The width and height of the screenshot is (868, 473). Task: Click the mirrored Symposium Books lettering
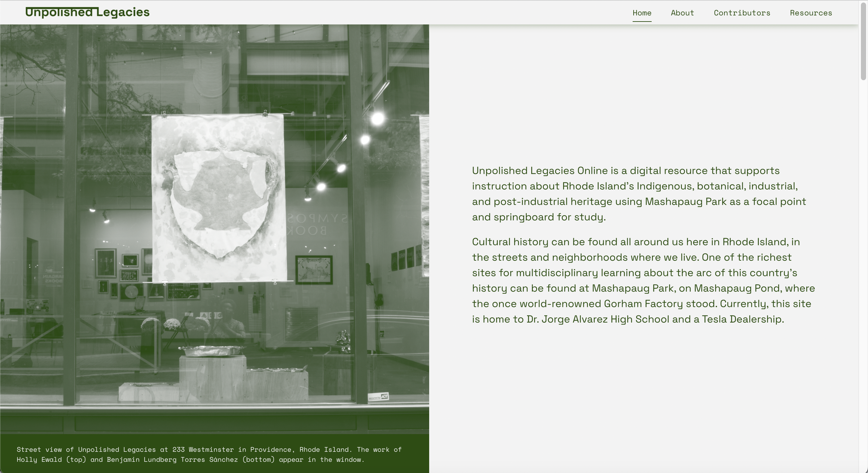pos(316,224)
